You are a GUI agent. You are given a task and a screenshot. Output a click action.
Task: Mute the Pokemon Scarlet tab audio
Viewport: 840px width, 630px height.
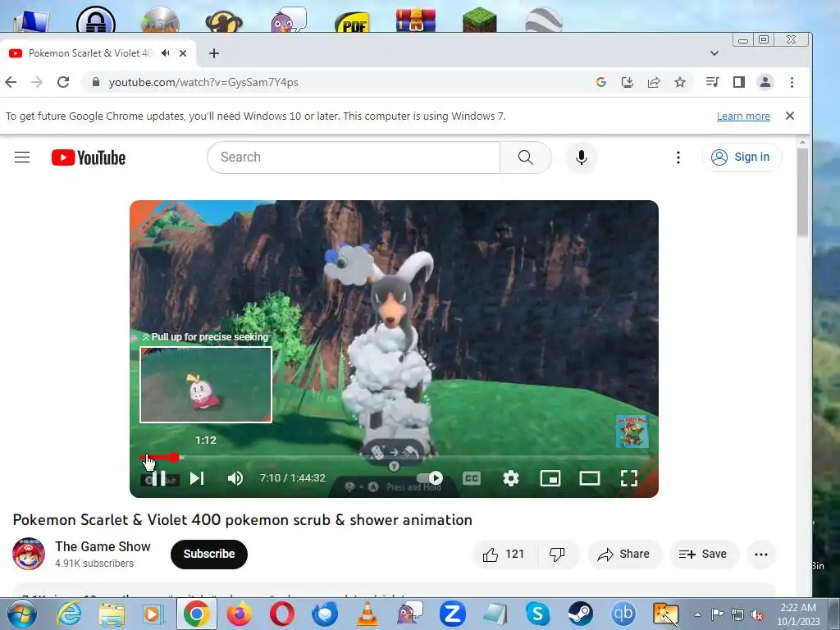(166, 53)
